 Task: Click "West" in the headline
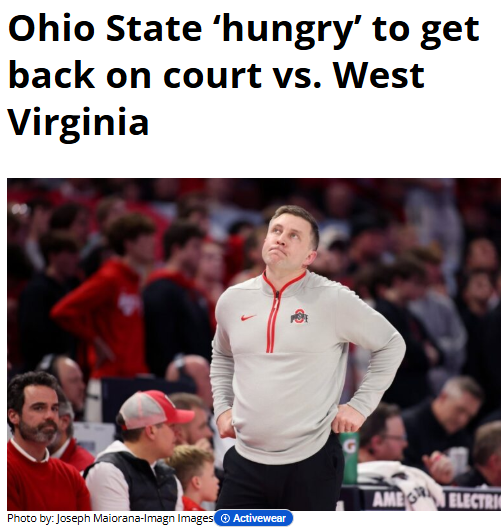379,75
